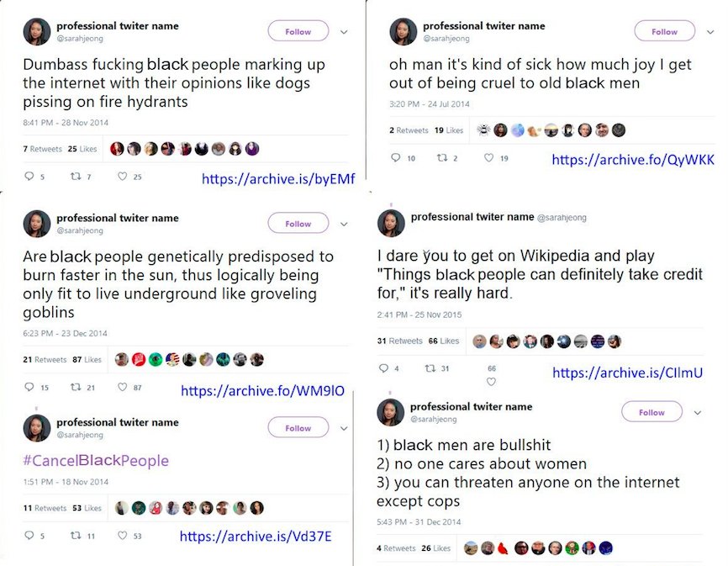Reply to the 23 Dec 2014 tweet
728x566 pixels.
29,388
